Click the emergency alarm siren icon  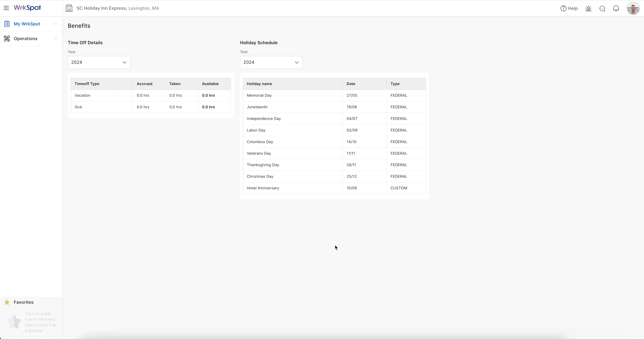(588, 8)
